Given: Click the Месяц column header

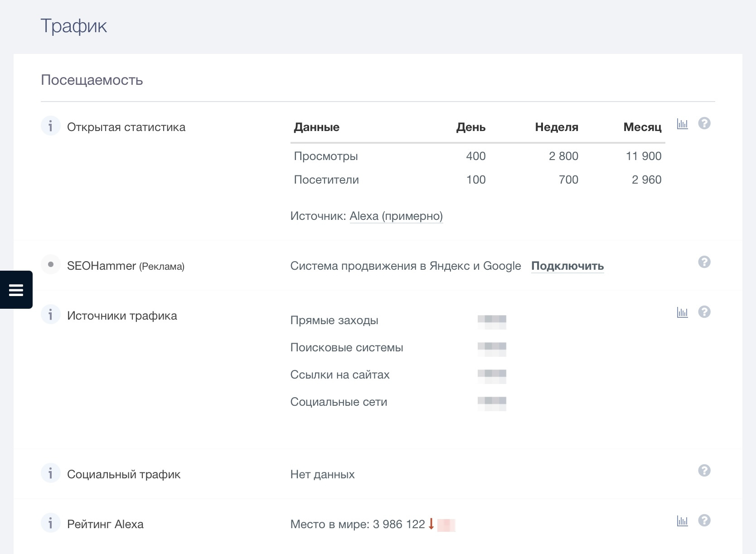Looking at the screenshot, I should coord(642,127).
